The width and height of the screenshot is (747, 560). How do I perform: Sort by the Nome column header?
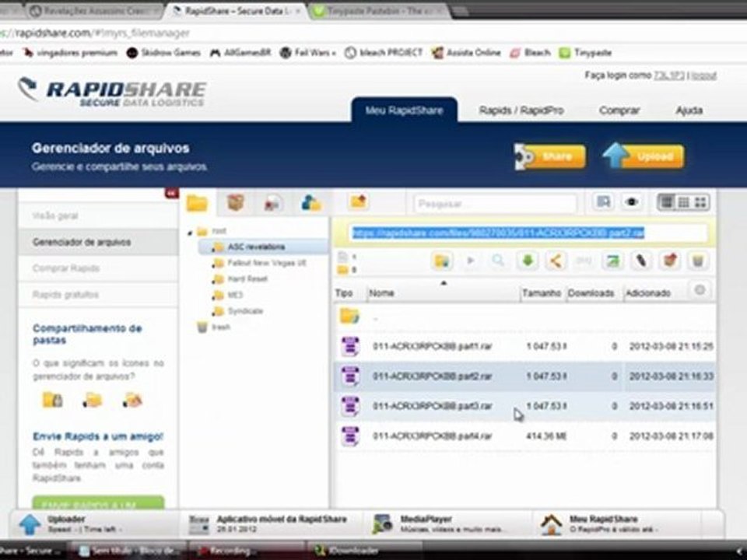(381, 293)
